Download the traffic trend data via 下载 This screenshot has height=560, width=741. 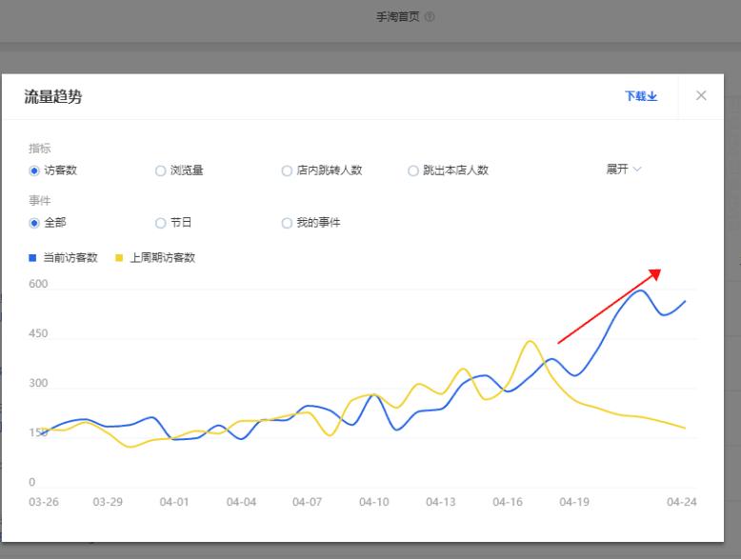[x=641, y=96]
